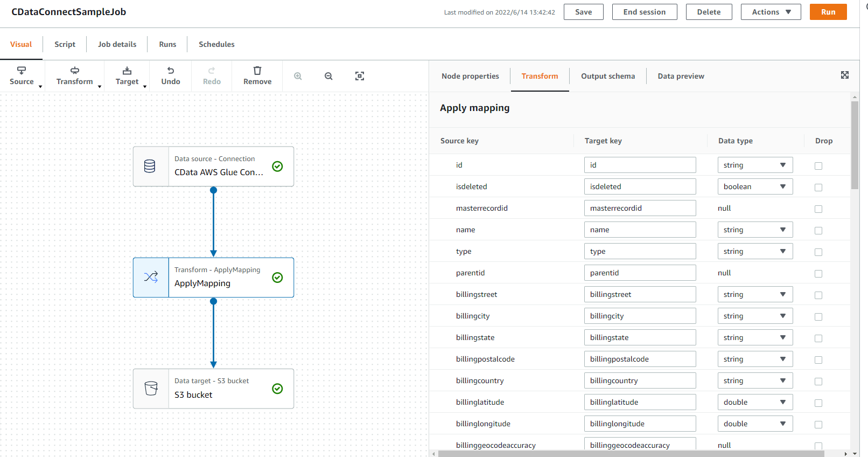This screenshot has height=457, width=868.
Task: Expand the properties panel to fullscreen
Action: pos(845,75)
